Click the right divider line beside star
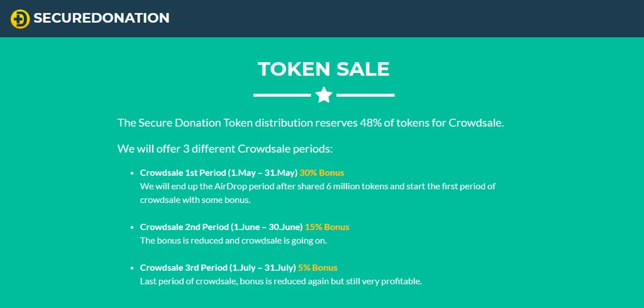 click(365, 96)
